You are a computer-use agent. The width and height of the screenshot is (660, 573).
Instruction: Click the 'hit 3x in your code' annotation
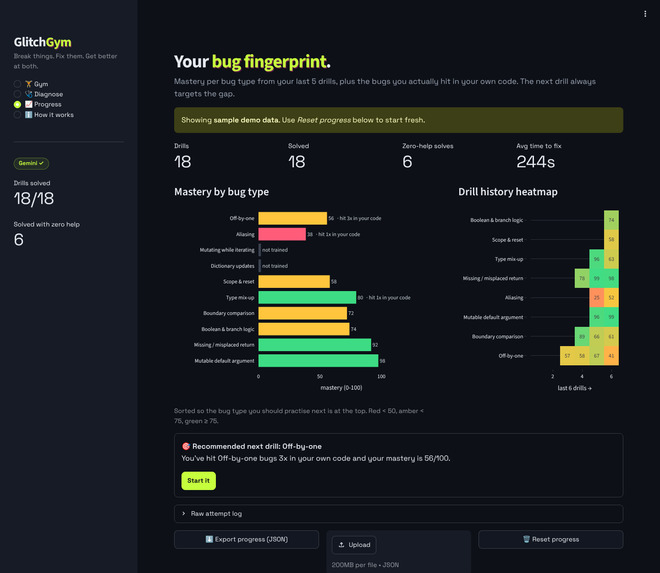click(x=360, y=219)
